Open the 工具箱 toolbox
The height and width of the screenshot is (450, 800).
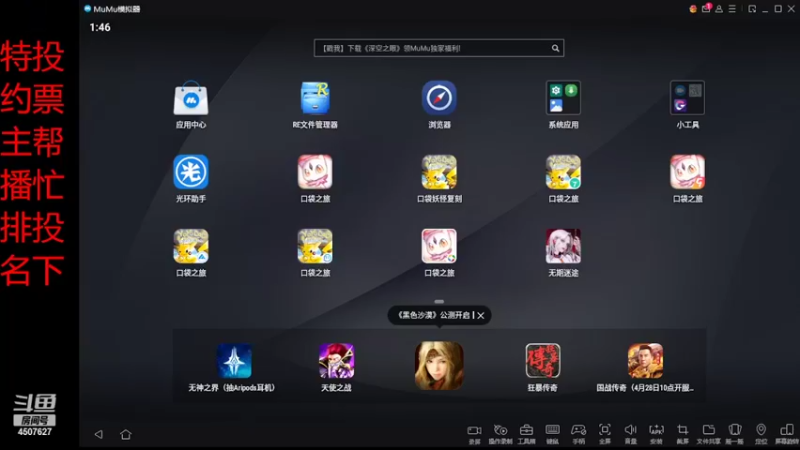tap(527, 434)
